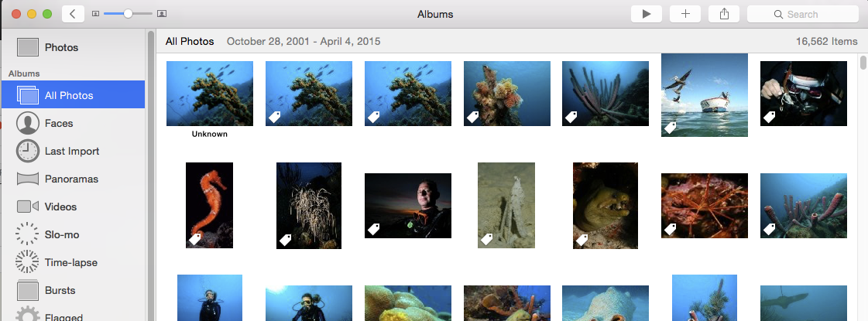The height and width of the screenshot is (321, 868).
Task: Click the All Photos header title
Action: tap(190, 42)
